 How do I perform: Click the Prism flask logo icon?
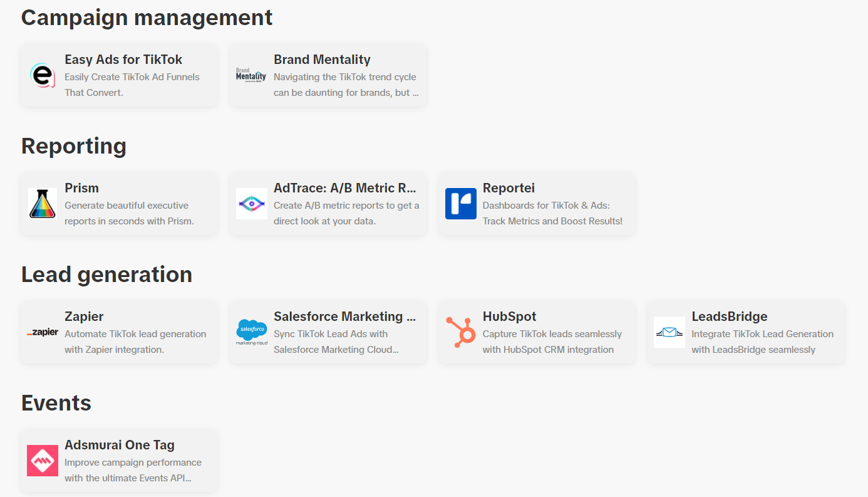(x=43, y=204)
